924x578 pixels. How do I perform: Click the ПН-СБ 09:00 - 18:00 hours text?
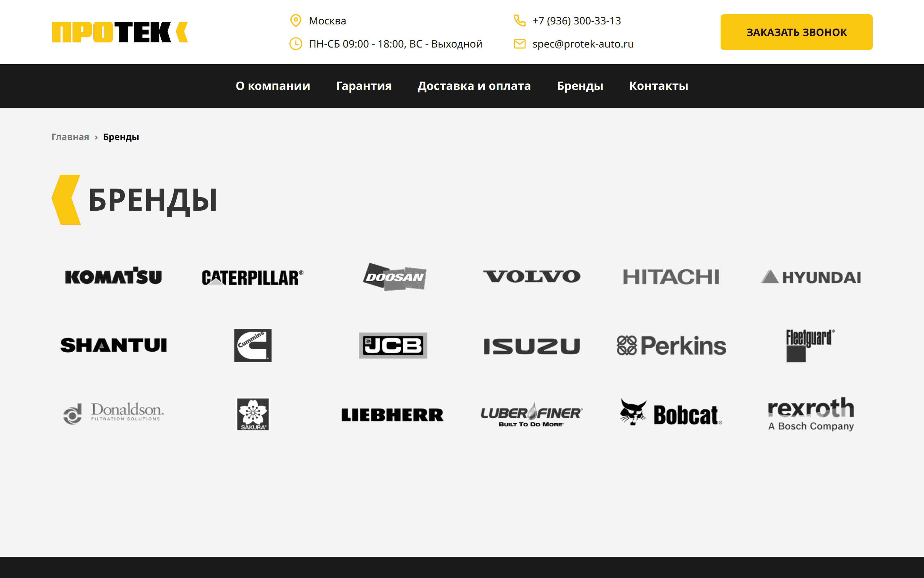point(396,44)
